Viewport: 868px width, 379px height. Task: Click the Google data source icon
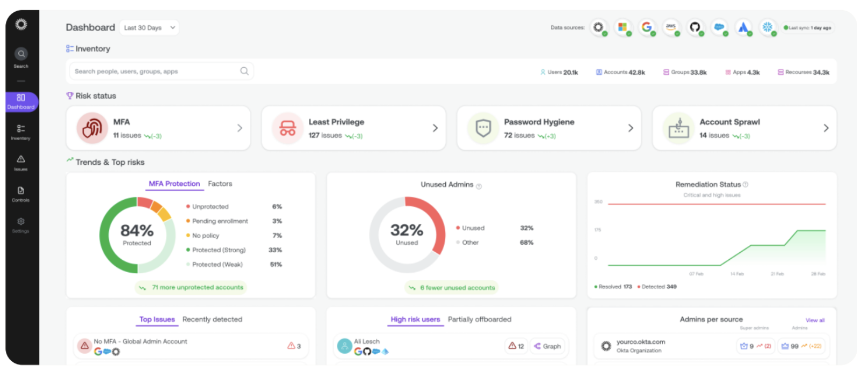(647, 27)
